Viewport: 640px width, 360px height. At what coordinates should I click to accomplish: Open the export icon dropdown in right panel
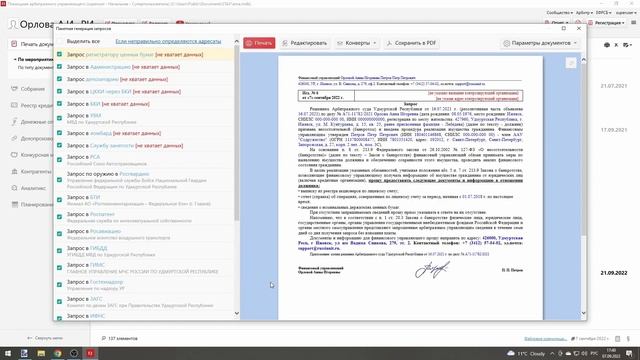627,45
